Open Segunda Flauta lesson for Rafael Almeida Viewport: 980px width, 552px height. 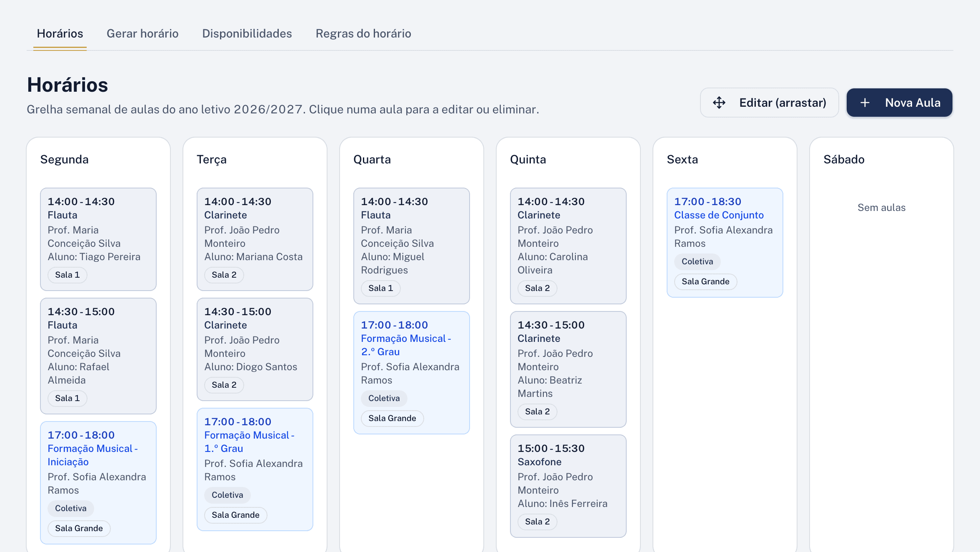click(x=98, y=356)
